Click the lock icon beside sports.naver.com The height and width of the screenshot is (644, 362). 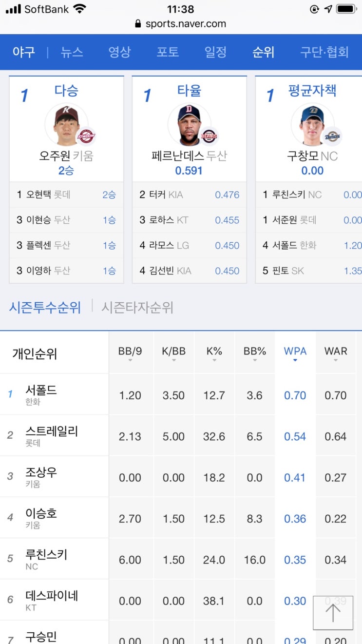coord(139,23)
